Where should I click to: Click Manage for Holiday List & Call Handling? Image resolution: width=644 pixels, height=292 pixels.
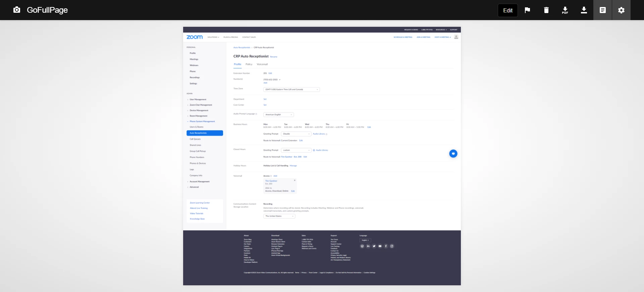pyautogui.click(x=293, y=166)
